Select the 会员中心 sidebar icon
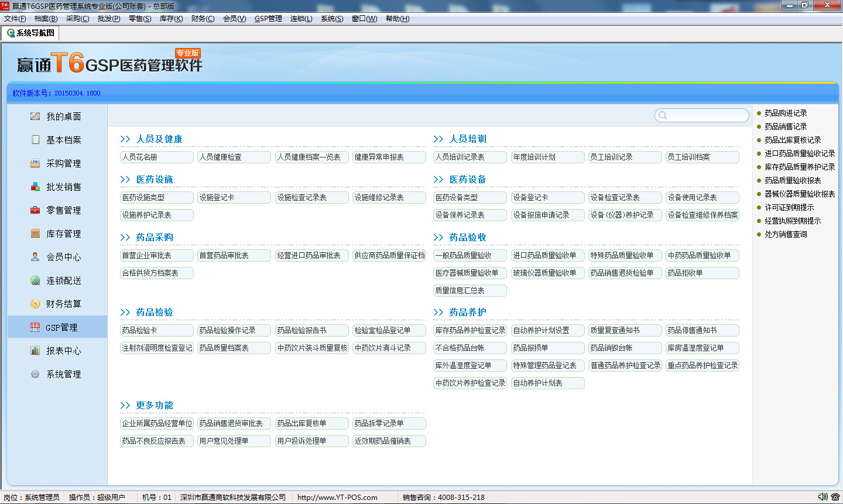The height and width of the screenshot is (504, 843). (35, 257)
